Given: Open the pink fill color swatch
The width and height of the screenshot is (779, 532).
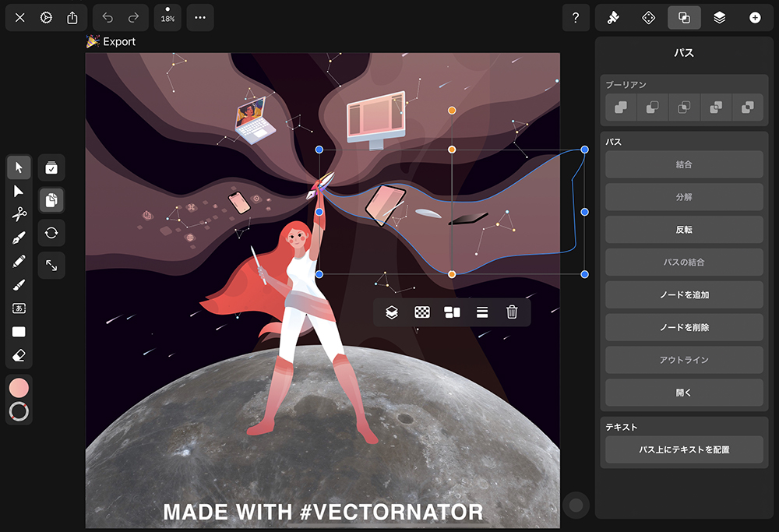Looking at the screenshot, I should (x=19, y=387).
